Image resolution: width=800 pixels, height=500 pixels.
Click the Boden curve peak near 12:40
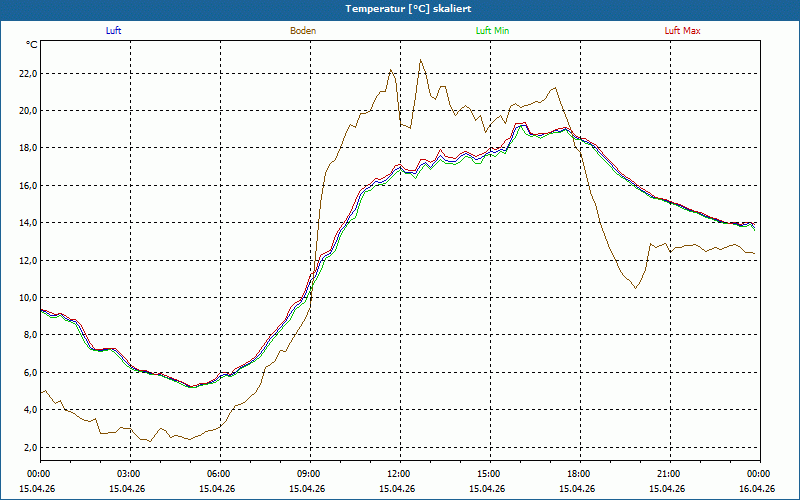pos(420,60)
